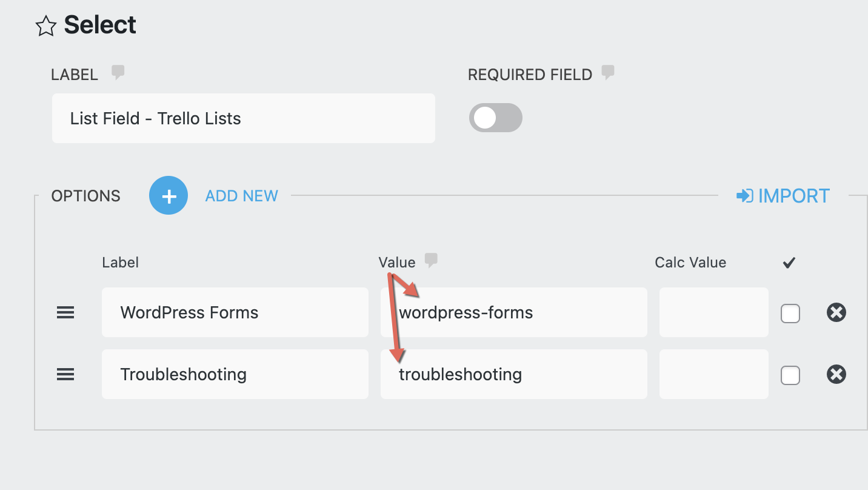Click the List Field - Trello Lists label input

tap(243, 118)
